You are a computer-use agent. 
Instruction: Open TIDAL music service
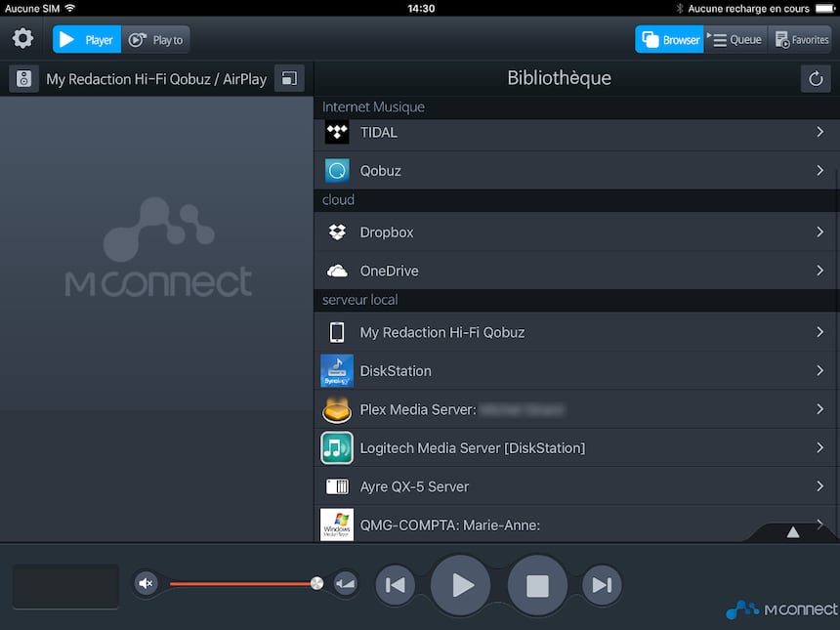(x=576, y=132)
